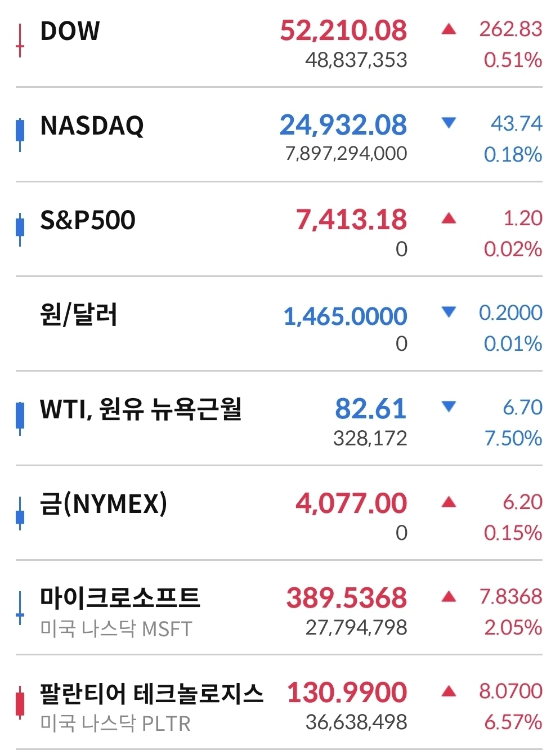The height and width of the screenshot is (750, 560).
Task: Tap the NASDAQ blue down-arrow indicator
Action: click(x=449, y=123)
